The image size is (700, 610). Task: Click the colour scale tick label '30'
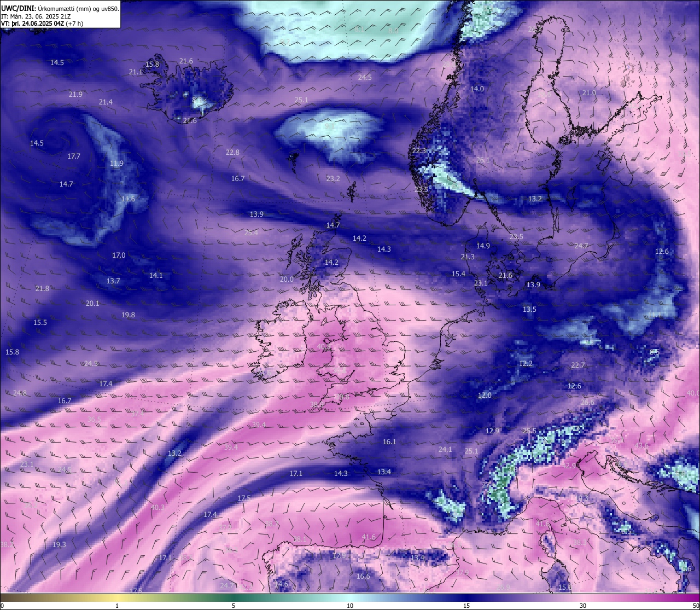click(583, 606)
